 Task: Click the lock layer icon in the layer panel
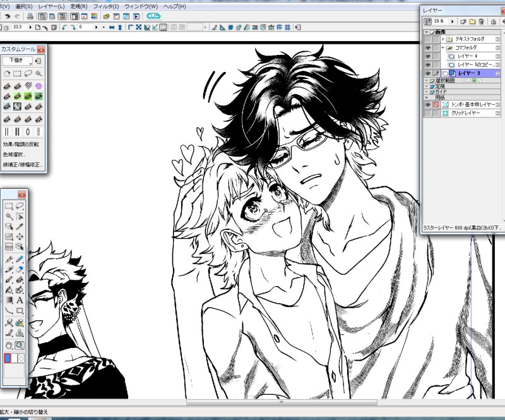point(493,21)
